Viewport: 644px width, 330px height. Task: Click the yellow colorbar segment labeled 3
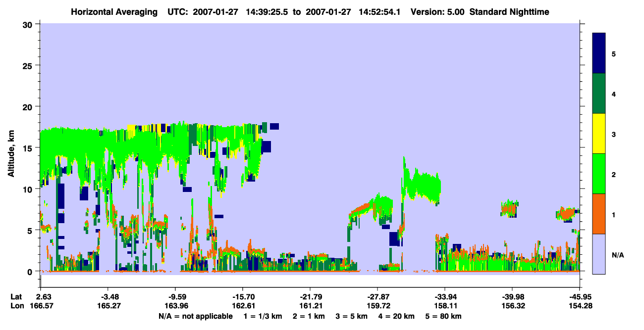(599, 134)
